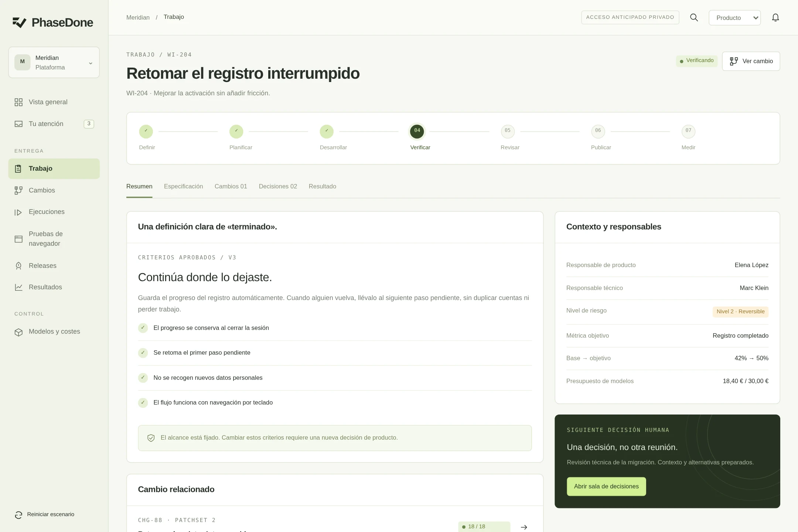Click the PhaseDone logo icon
This screenshot has width=798, height=532.
click(19, 23)
